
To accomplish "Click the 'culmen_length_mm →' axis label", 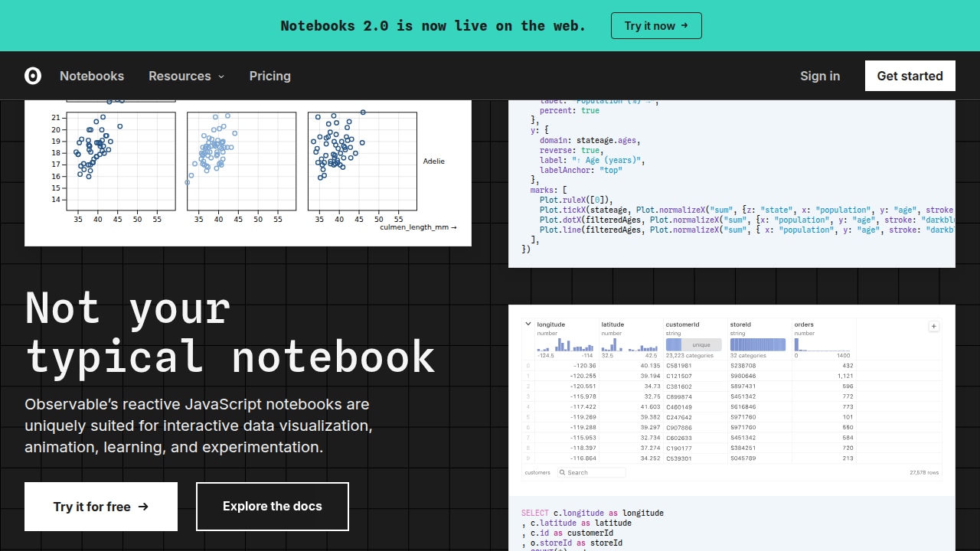I will pos(418,227).
